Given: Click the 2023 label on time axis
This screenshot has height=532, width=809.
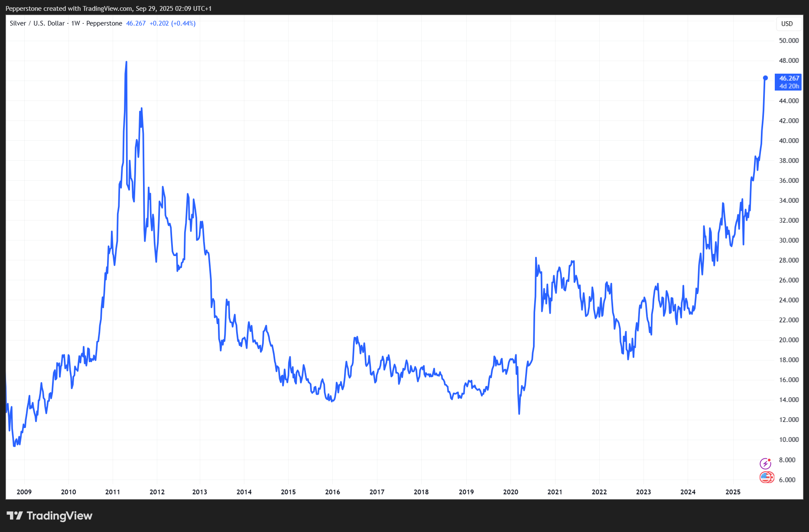Looking at the screenshot, I should 643,492.
